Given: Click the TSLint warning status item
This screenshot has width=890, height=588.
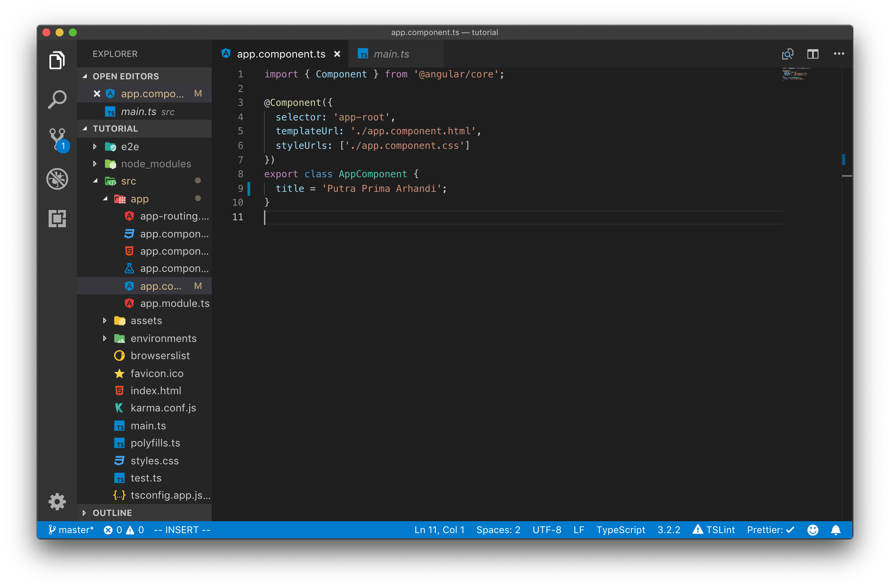Looking at the screenshot, I should click(713, 529).
